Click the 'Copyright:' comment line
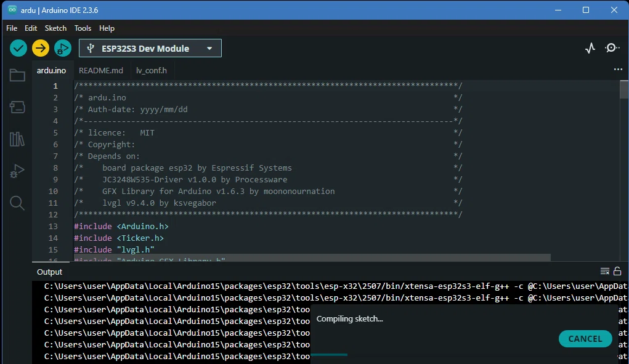 268,144
